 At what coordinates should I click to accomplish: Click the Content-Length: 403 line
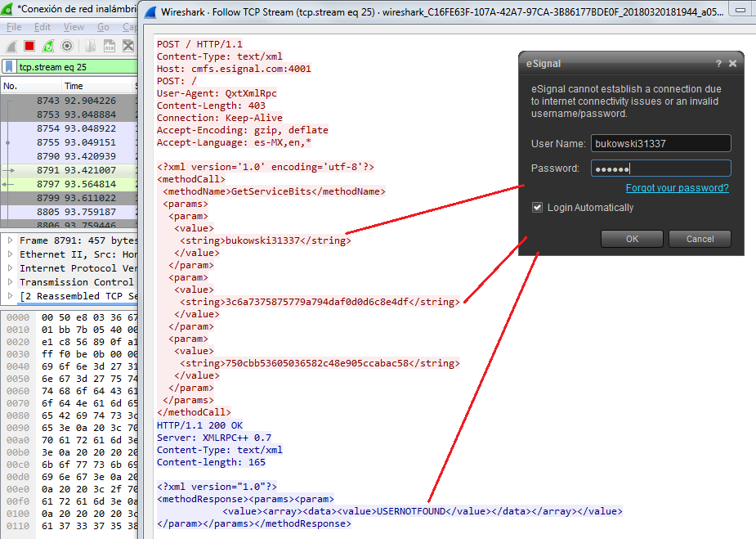(x=211, y=106)
